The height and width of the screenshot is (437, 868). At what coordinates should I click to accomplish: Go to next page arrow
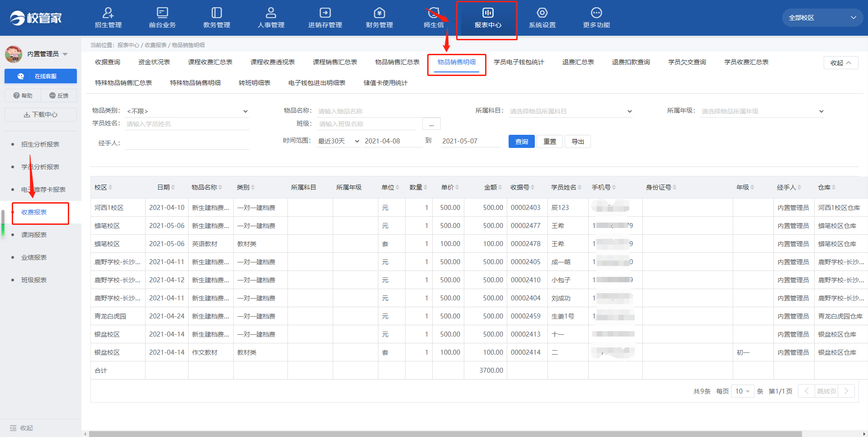click(x=846, y=391)
